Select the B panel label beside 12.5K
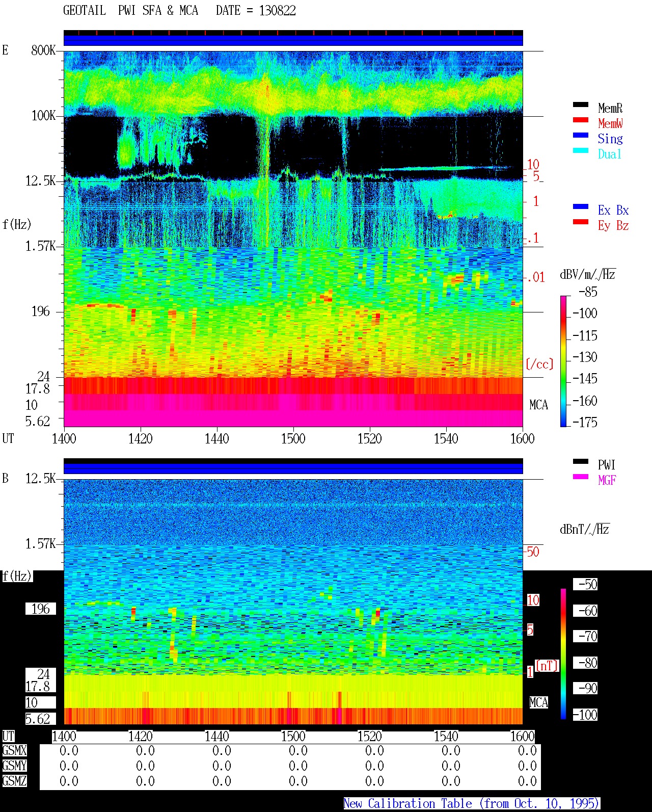652x812 pixels. [6, 479]
